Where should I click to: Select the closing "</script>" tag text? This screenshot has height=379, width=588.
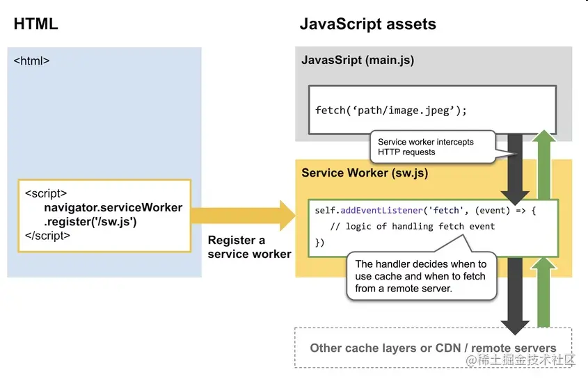47,236
